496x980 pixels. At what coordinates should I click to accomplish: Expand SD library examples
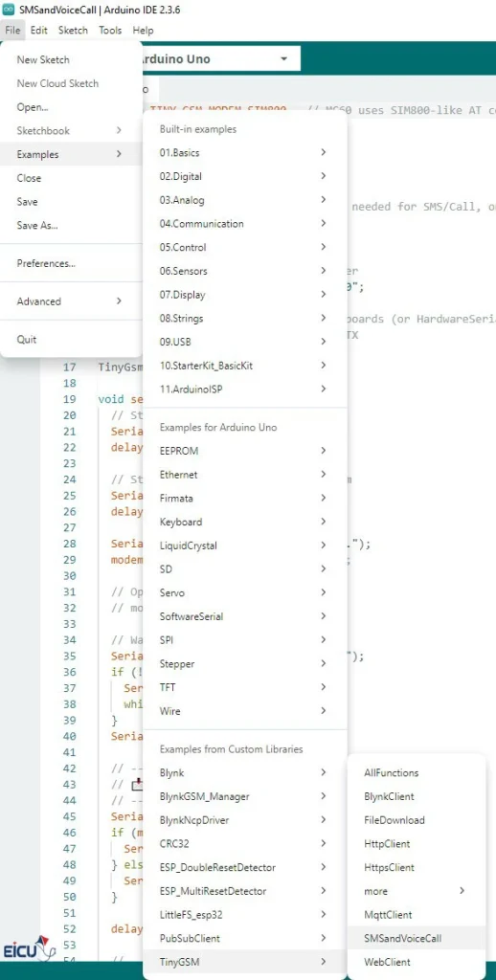(244, 569)
